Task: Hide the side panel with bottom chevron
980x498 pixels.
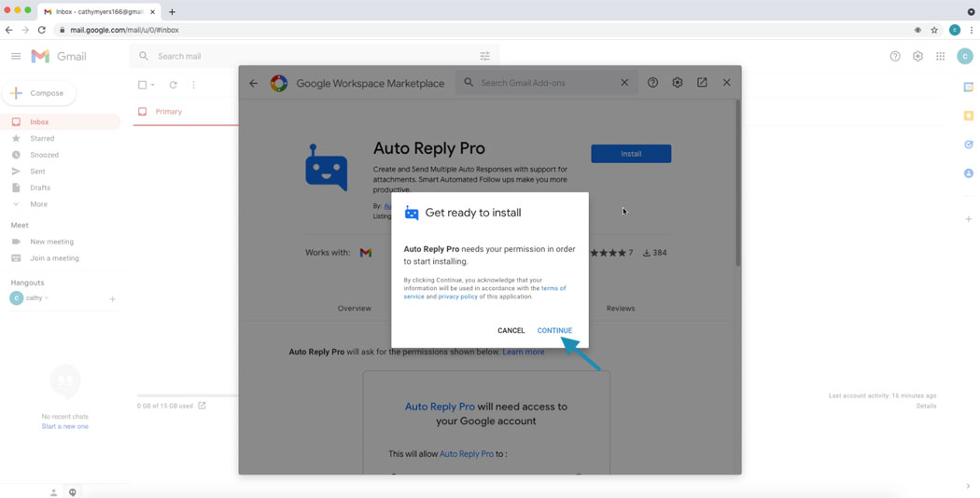Action: coord(968,486)
